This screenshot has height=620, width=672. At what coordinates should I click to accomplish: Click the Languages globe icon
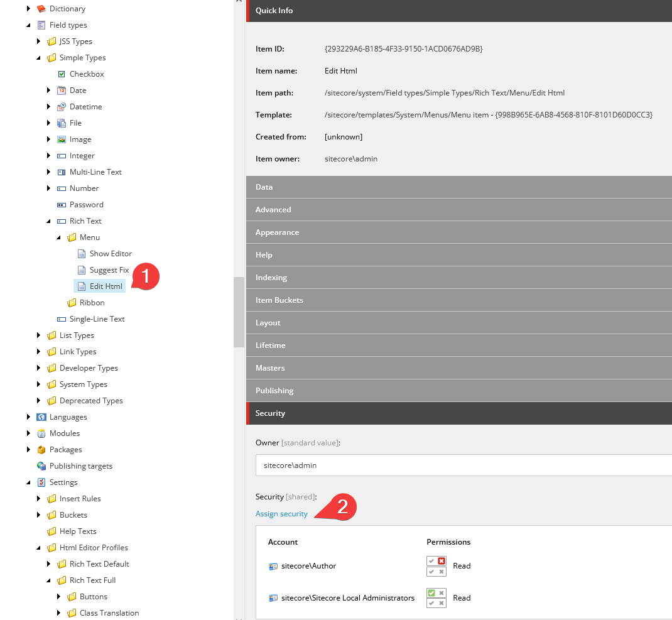[x=41, y=417]
